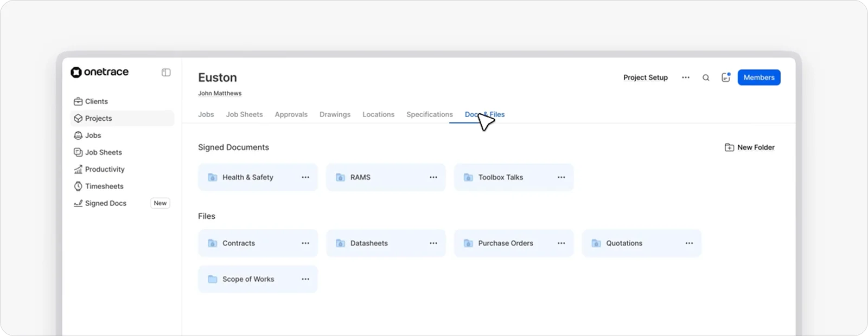868x336 pixels.
Task: Click the Files section heading
Action: (x=207, y=216)
